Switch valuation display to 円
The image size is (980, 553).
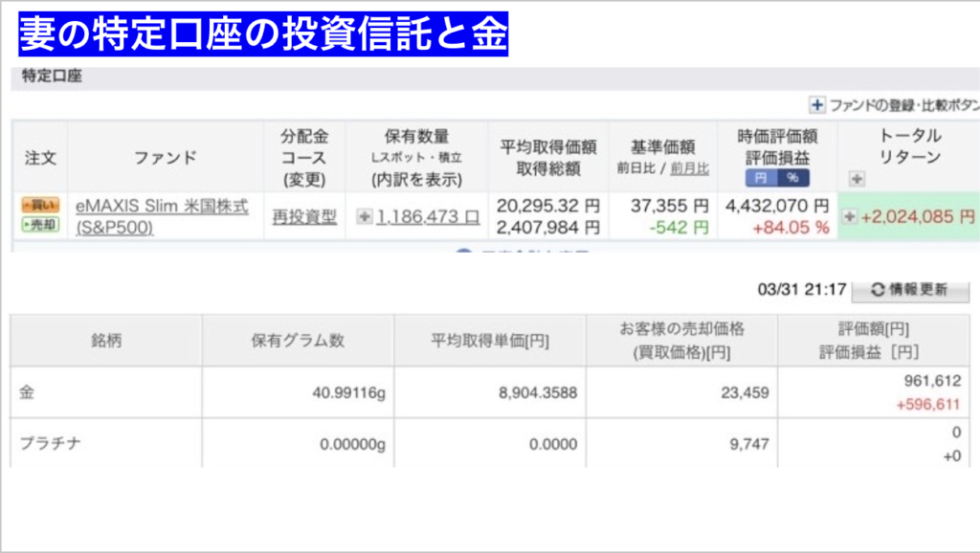[761, 178]
